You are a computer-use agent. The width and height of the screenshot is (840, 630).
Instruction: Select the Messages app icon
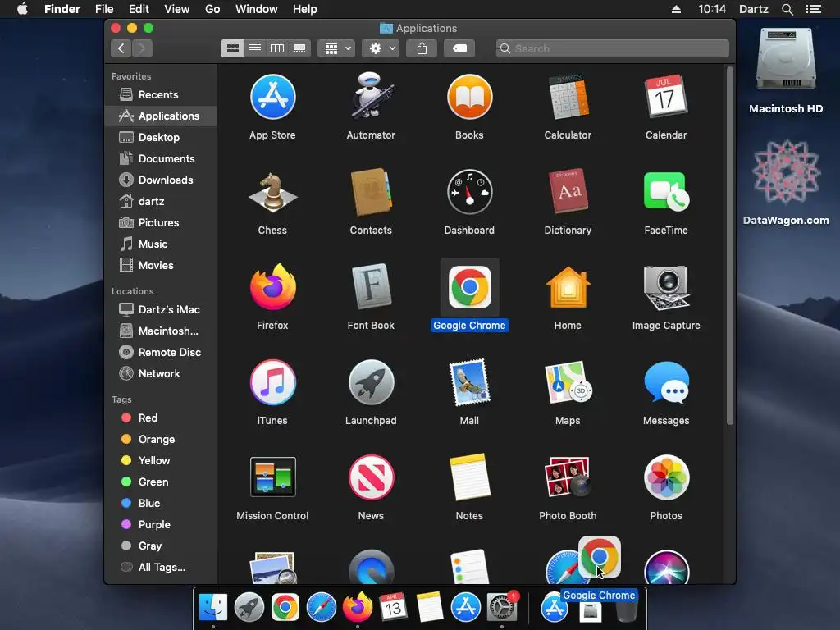point(666,382)
